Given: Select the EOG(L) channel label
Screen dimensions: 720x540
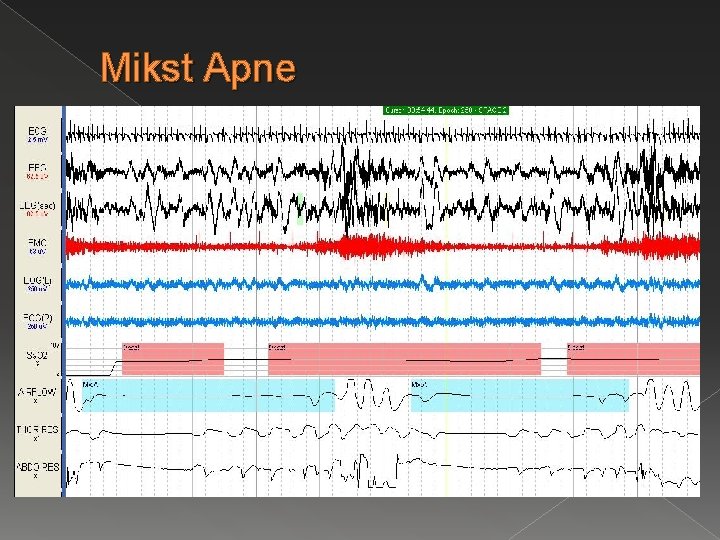Looking at the screenshot, I should click(x=37, y=281).
